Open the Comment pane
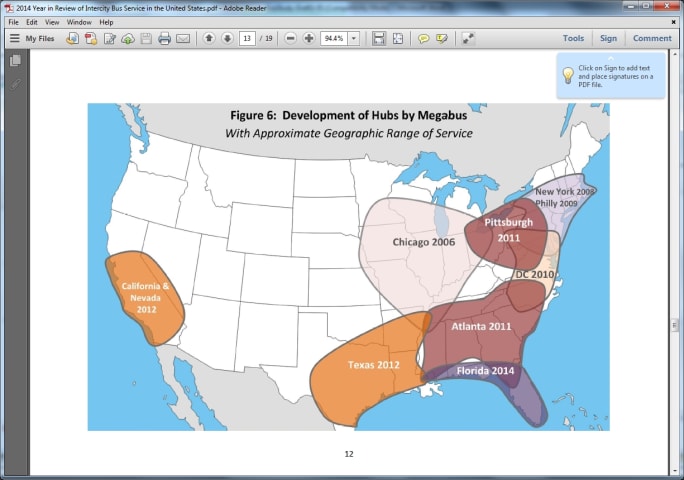 coord(652,39)
